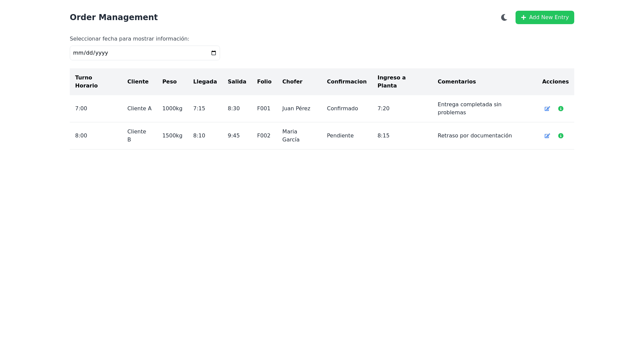The height and width of the screenshot is (362, 644).
Task: Toggle dark mode with moon icon
Action: (x=504, y=17)
